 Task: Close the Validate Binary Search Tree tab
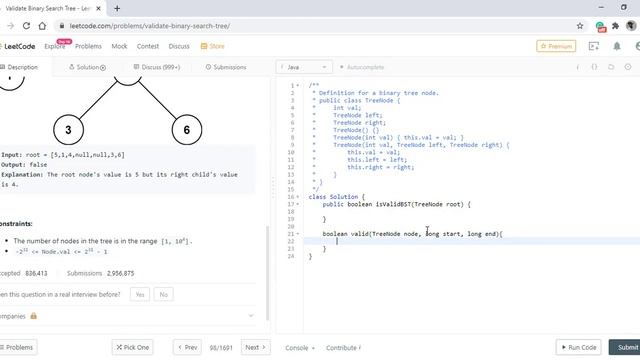click(98, 8)
